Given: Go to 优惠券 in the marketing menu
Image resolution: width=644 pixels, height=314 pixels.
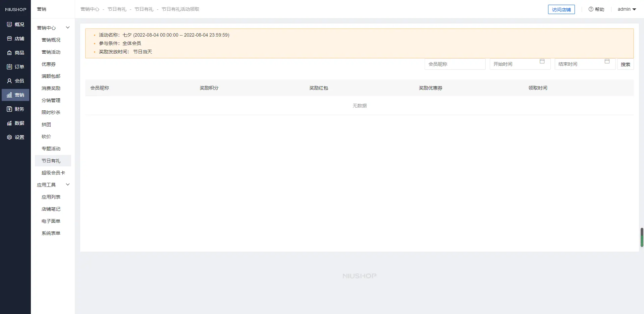Looking at the screenshot, I should point(49,64).
